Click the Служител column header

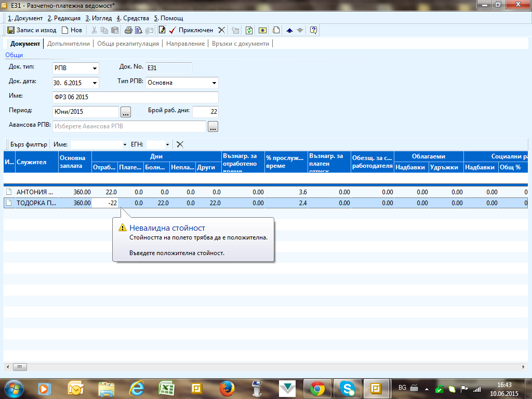(x=37, y=162)
